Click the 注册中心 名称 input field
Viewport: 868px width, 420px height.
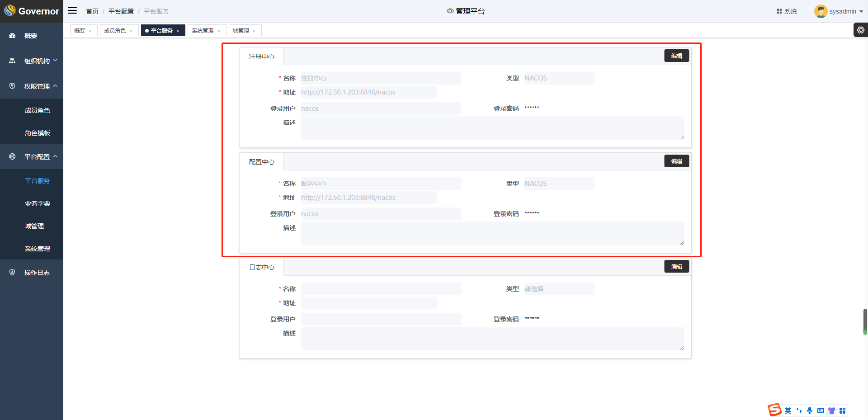pyautogui.click(x=381, y=78)
